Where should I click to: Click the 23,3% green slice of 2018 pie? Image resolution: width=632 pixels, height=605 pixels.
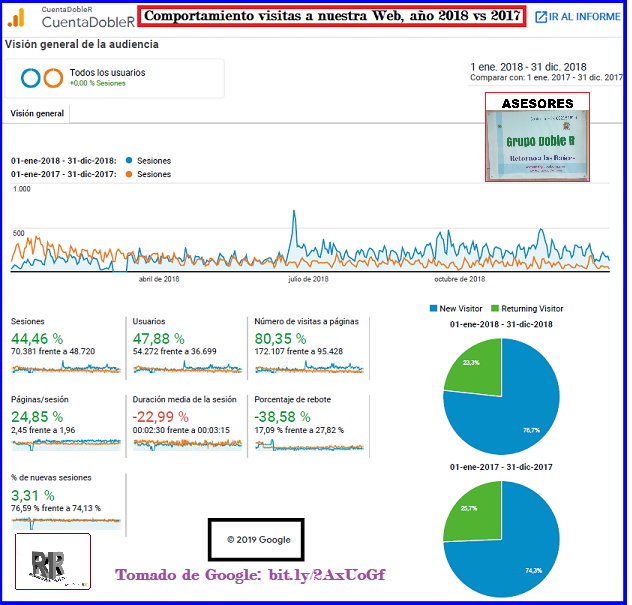click(480, 371)
